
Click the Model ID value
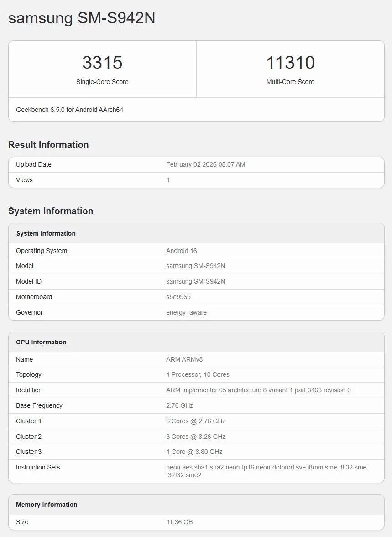pos(195,281)
